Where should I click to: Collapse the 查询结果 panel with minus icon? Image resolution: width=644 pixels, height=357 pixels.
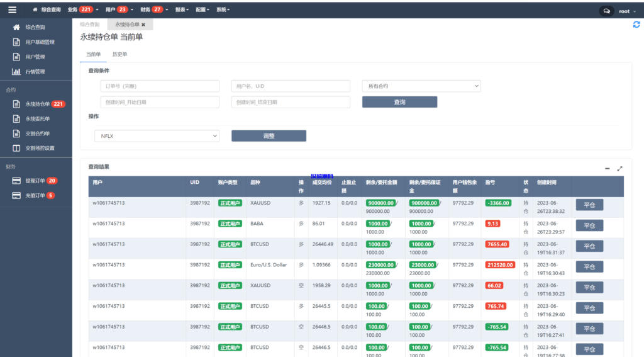click(608, 169)
